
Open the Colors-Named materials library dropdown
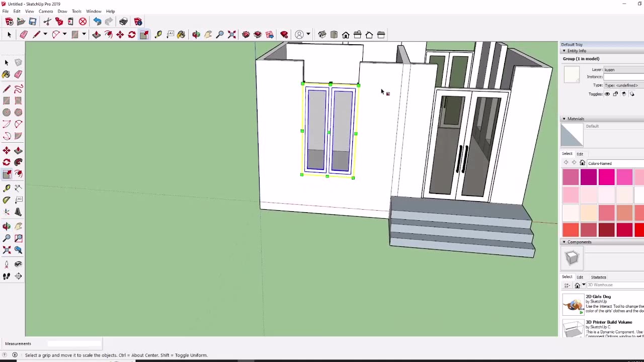click(x=616, y=163)
